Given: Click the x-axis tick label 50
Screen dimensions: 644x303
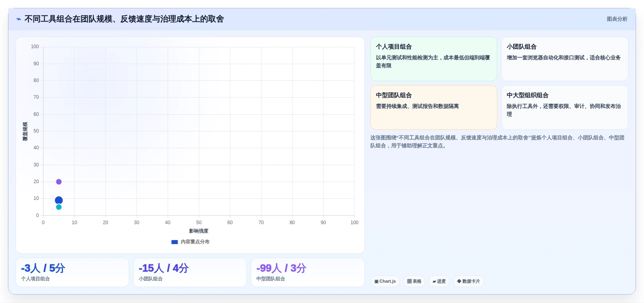Looking at the screenshot, I should click(x=199, y=223).
